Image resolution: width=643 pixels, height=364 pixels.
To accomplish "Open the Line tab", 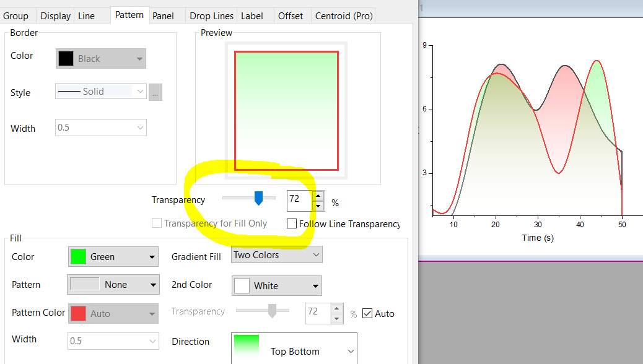I will (x=86, y=16).
